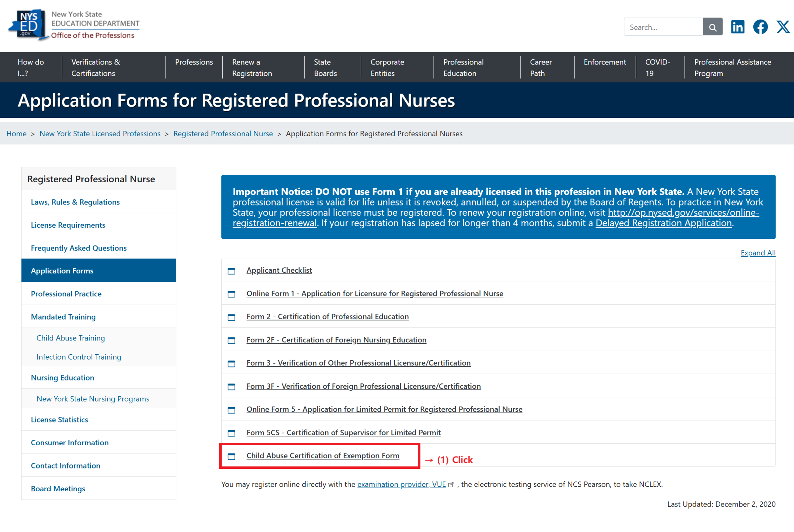The image size is (794, 532).
Task: Open the Professions menu
Action: coord(194,62)
